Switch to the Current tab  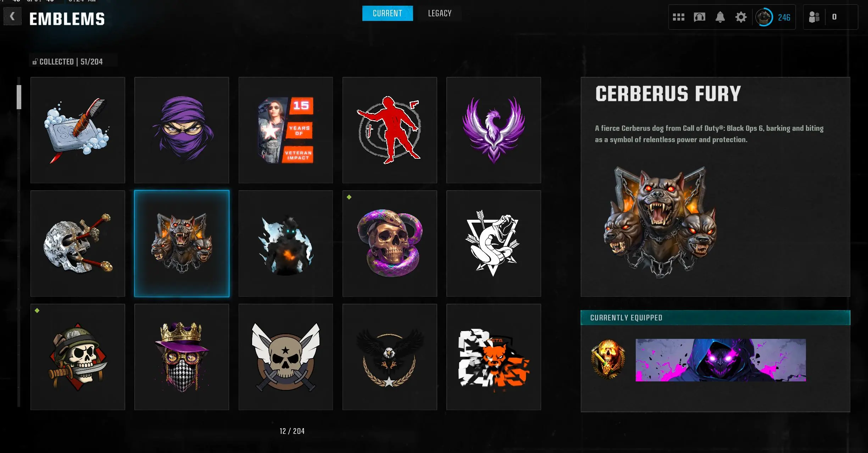(x=388, y=13)
